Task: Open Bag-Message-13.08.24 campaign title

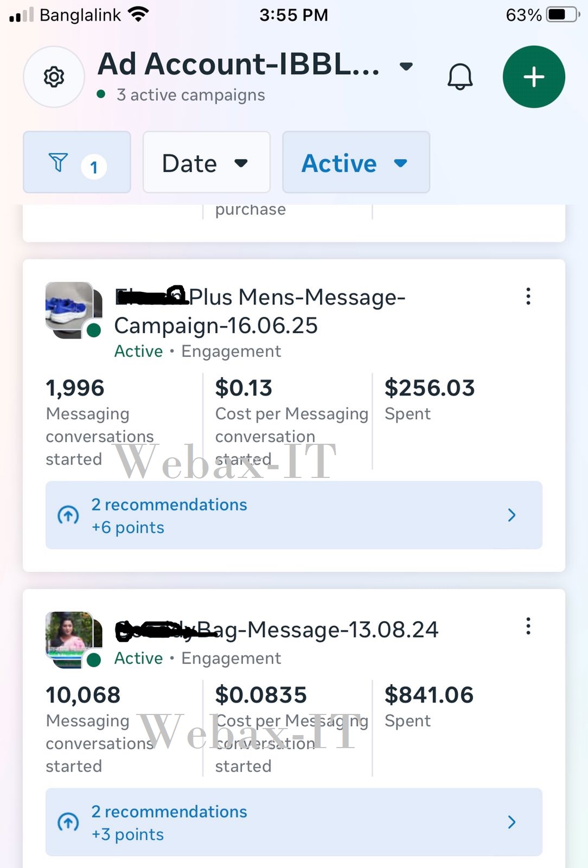Action: (277, 630)
